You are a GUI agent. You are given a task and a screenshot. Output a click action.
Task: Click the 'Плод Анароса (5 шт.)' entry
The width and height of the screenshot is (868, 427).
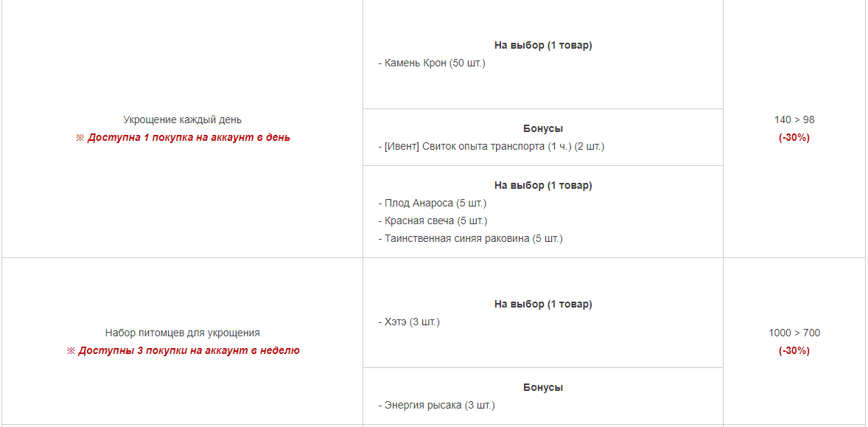(433, 203)
